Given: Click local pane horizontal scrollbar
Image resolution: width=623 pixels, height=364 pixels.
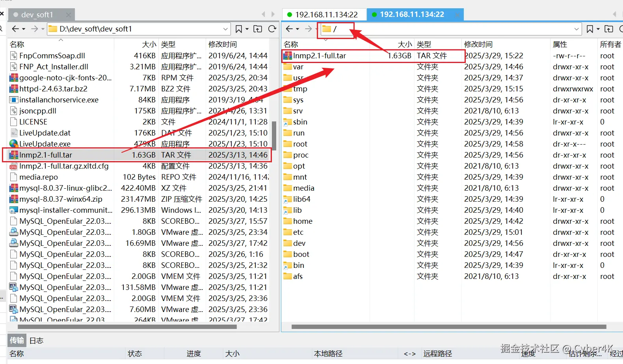Looking at the screenshot, I should 127,327.
